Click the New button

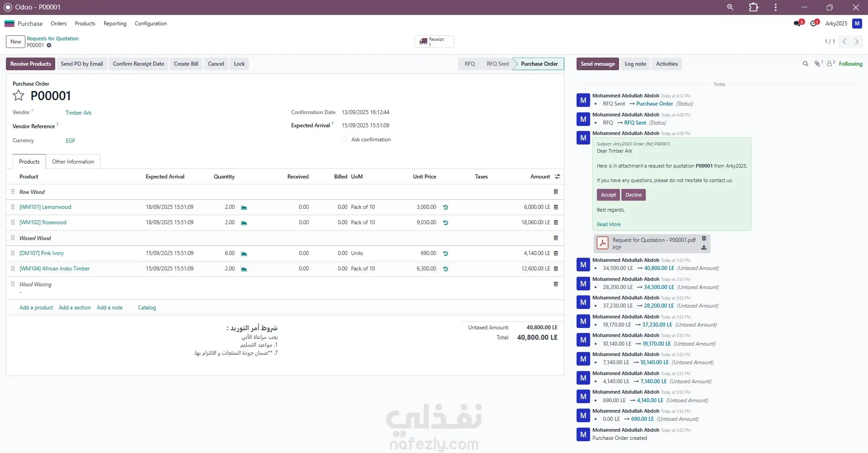point(16,42)
